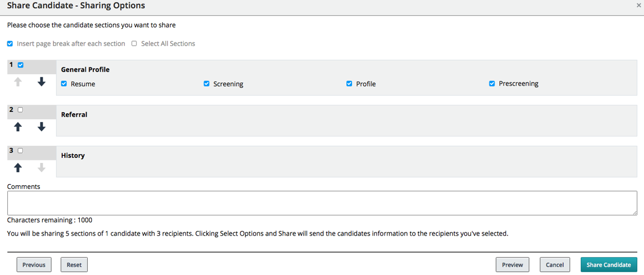Open the Preview of shared sections
Screen dimensions: 644x275
tap(512, 265)
